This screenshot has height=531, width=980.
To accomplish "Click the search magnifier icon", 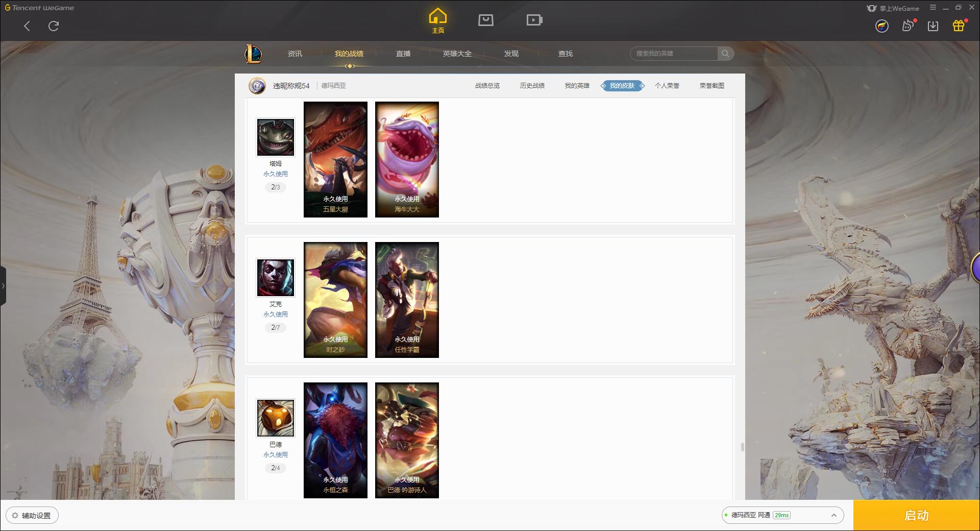I will click(x=725, y=54).
